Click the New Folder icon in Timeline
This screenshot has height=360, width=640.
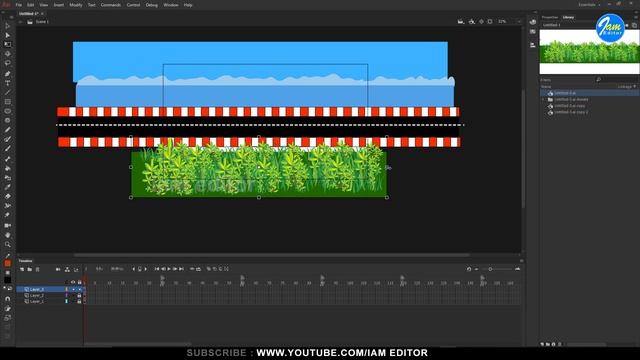pos(29,269)
